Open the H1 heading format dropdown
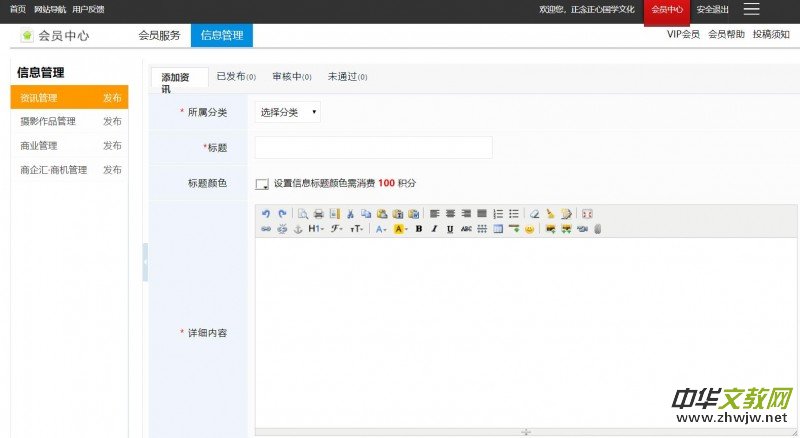Screen dimensions: 800x438 pyautogui.click(x=315, y=229)
